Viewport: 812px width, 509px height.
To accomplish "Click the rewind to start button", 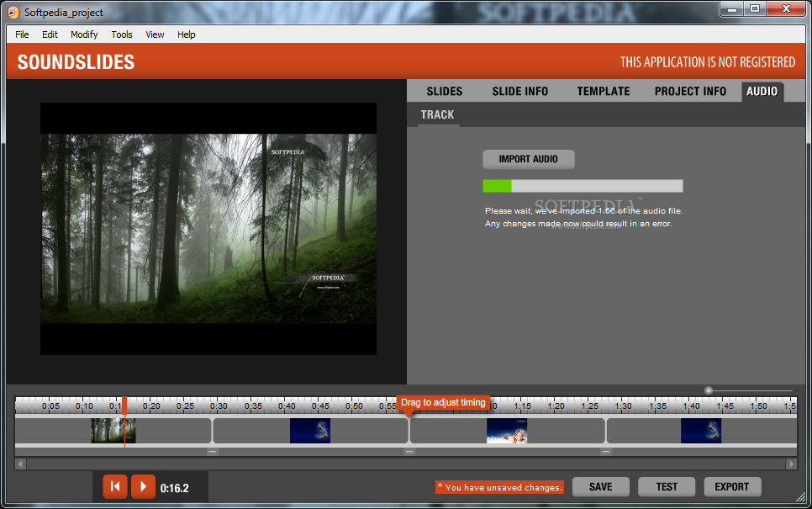I will coord(115,487).
